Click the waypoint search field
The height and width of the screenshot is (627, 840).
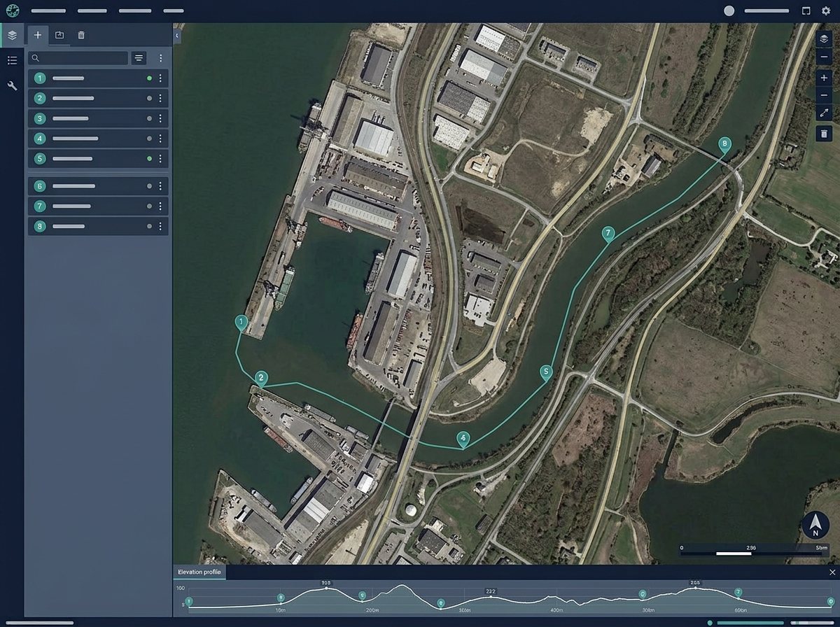78,58
